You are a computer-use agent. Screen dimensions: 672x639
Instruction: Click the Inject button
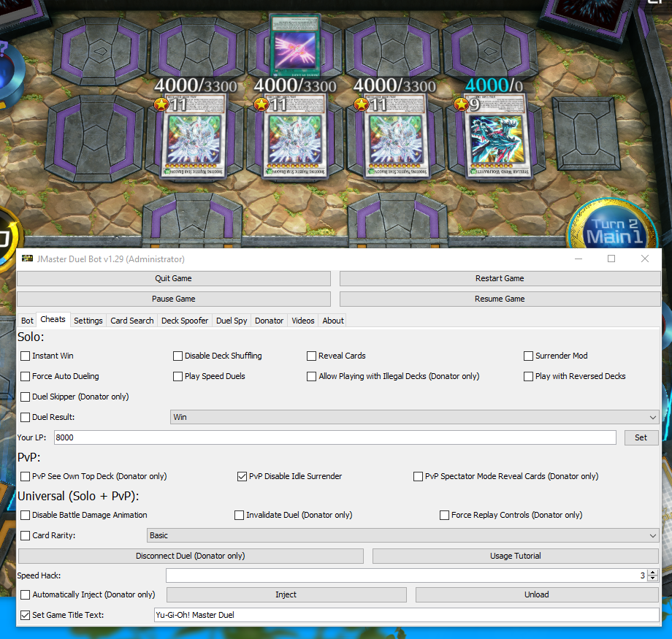[x=286, y=594]
